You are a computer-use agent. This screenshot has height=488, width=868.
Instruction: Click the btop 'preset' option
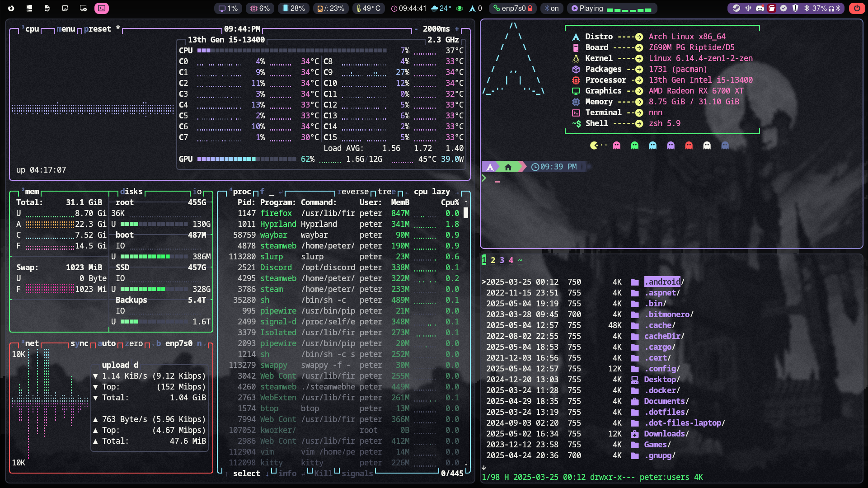pyautogui.click(x=98, y=29)
